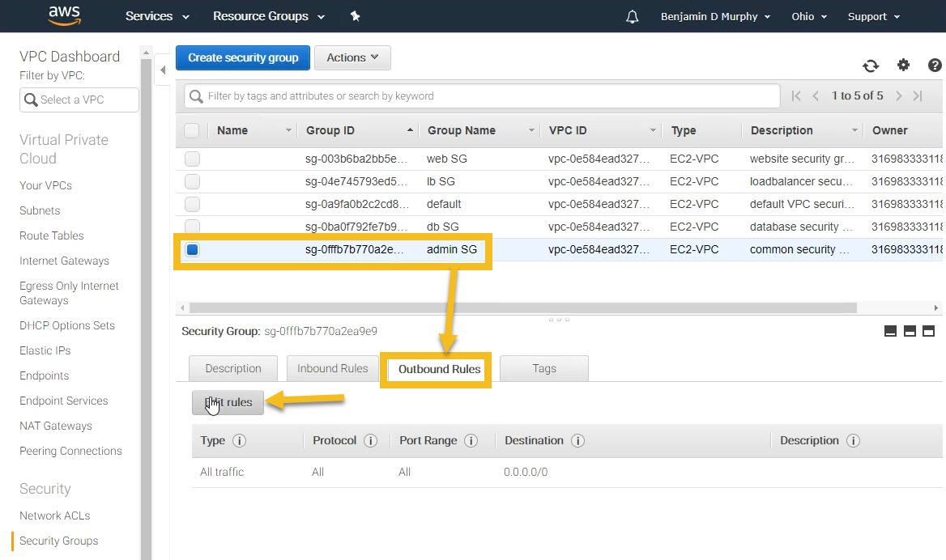Open the Services menu

click(x=157, y=16)
